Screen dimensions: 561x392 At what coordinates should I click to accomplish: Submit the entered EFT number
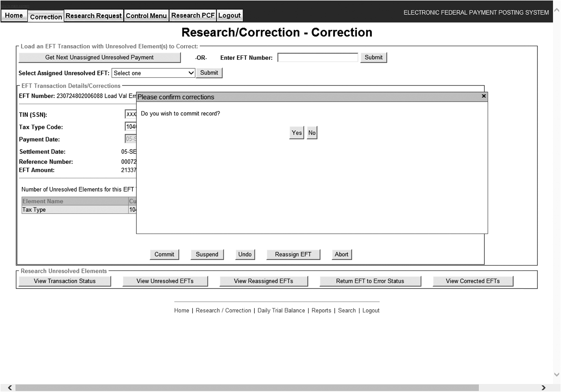coord(373,58)
